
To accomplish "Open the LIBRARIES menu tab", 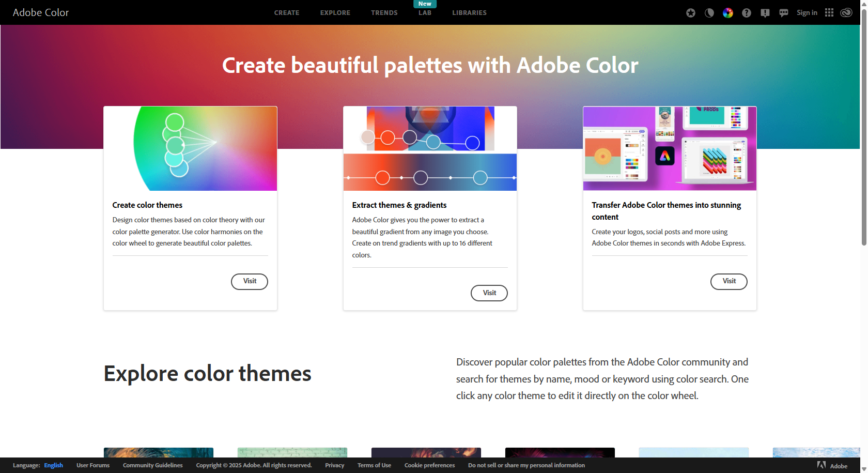I will pyautogui.click(x=470, y=13).
